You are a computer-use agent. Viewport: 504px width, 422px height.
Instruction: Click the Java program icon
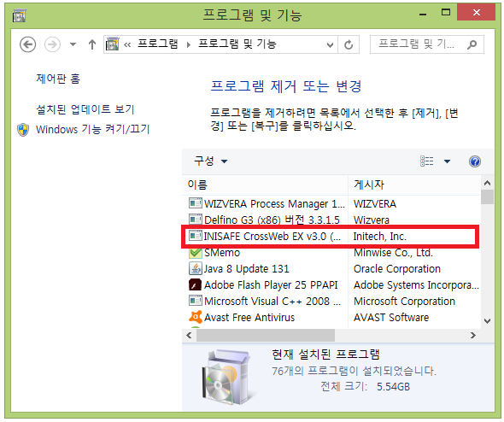tap(195, 268)
